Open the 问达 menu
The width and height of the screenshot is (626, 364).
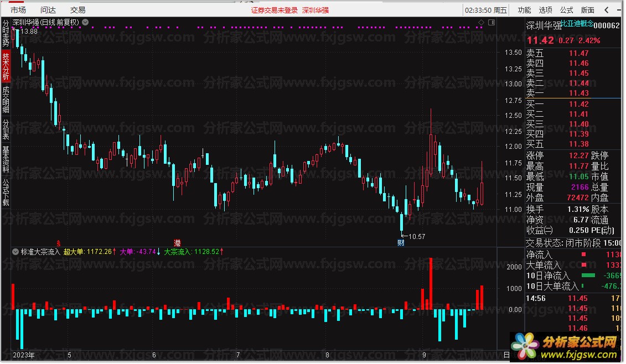pos(48,10)
